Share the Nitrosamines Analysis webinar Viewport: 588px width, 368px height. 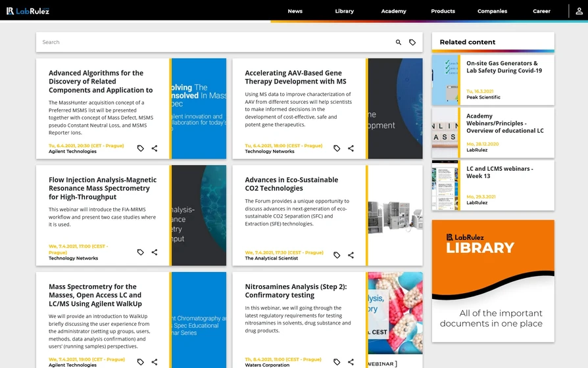[x=351, y=362]
